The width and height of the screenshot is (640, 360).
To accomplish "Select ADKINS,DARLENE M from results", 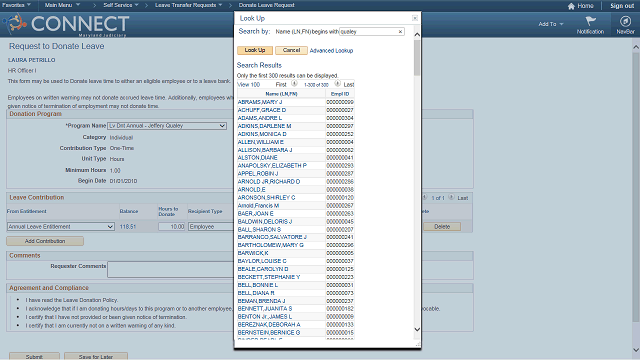I will coord(264,126).
